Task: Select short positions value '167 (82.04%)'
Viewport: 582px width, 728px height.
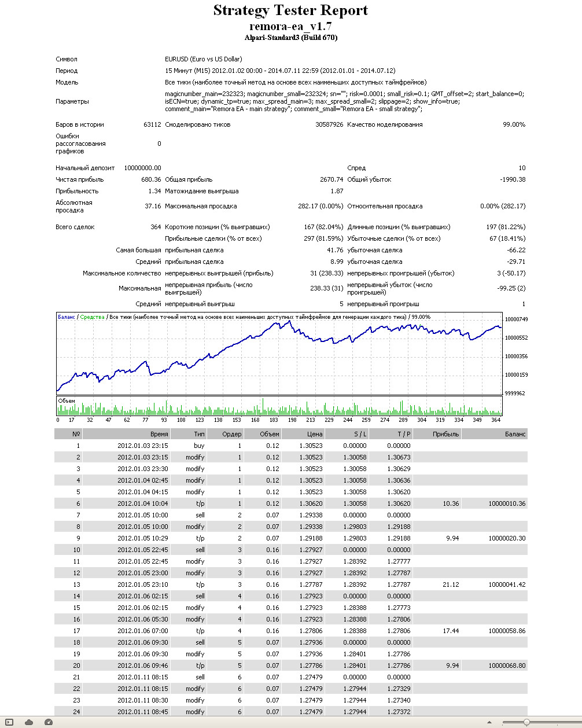Action: 324,227
